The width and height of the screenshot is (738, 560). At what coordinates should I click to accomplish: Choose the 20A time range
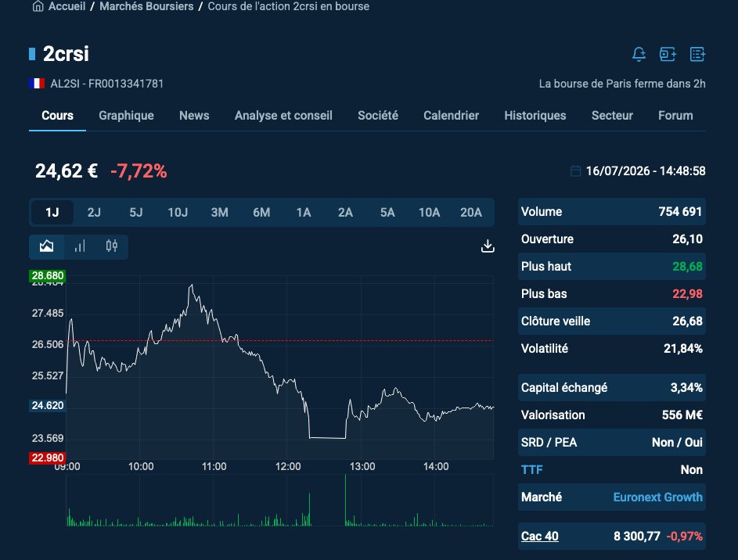pyautogui.click(x=471, y=213)
